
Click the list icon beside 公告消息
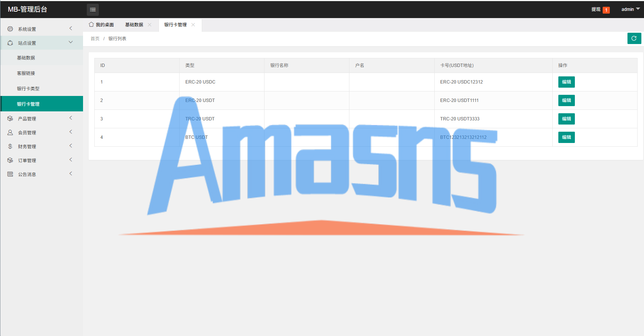10,174
